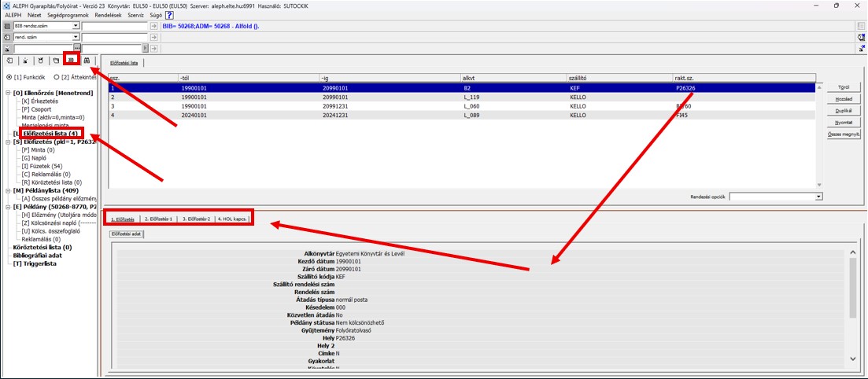This screenshot has height=379, width=868.
Task: Select the Előfizetési adat tab
Action: [126, 234]
